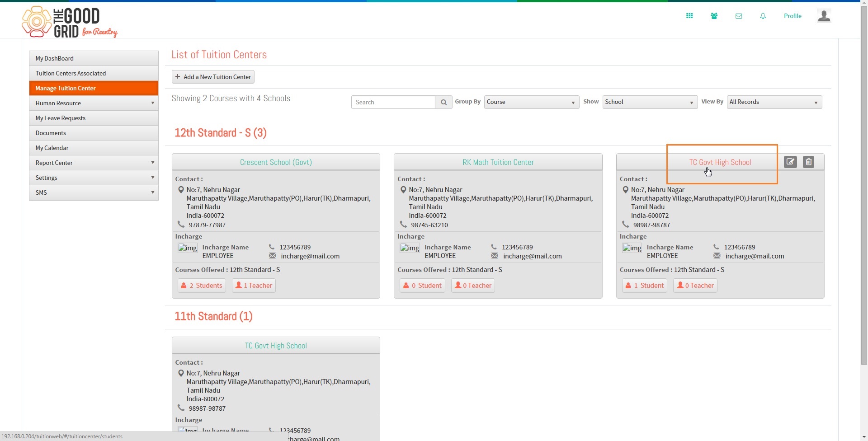The height and width of the screenshot is (441, 868).
Task: Click Profile link in header
Action: pos(793,16)
